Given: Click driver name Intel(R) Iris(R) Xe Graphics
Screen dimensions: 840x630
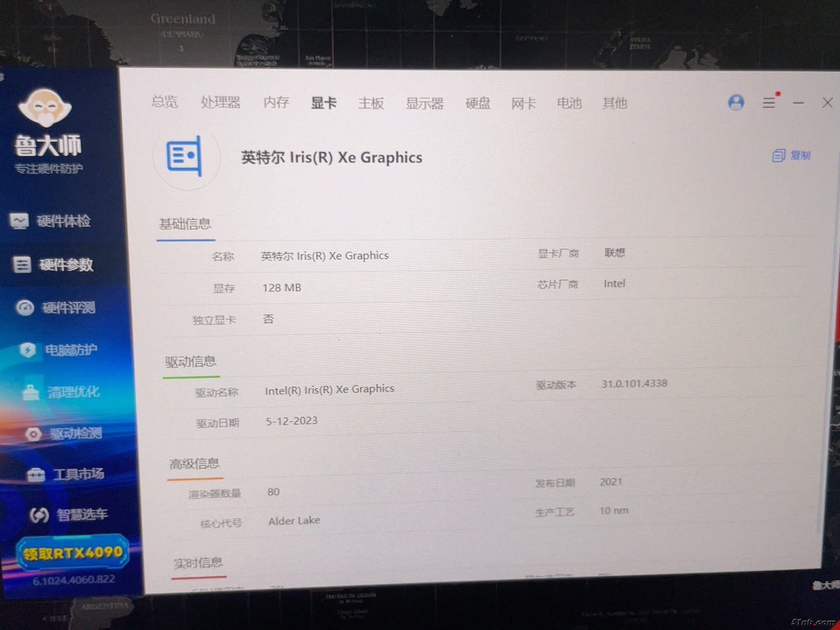Looking at the screenshot, I should click(x=330, y=390).
